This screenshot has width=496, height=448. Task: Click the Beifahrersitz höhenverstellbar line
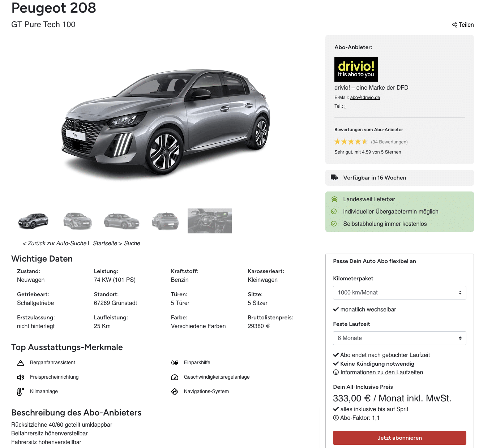[50, 434]
